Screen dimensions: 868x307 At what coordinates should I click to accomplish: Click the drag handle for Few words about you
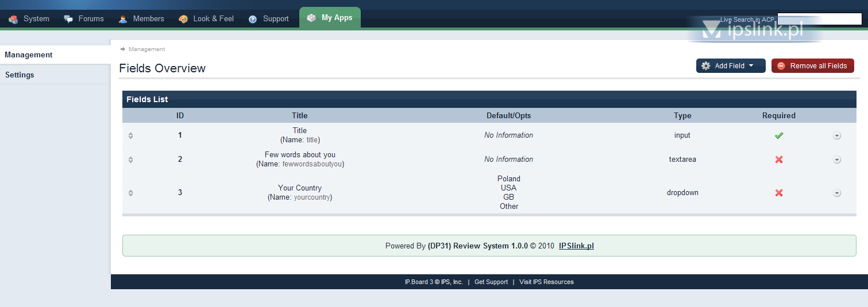(x=131, y=160)
